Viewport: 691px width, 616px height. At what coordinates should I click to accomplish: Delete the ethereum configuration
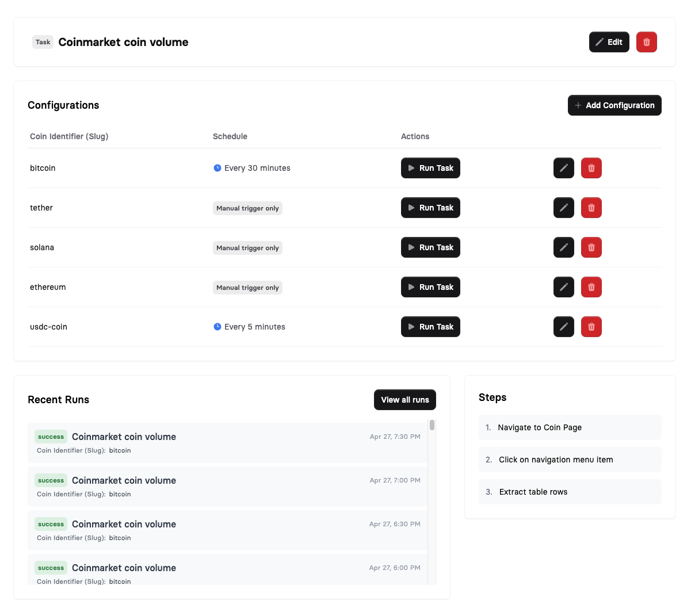point(591,287)
